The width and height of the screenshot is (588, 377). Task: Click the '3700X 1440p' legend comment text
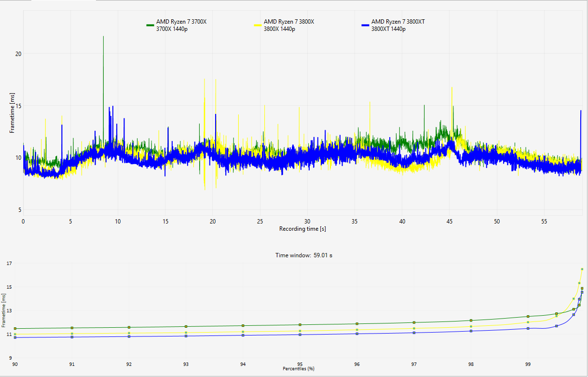(x=172, y=29)
